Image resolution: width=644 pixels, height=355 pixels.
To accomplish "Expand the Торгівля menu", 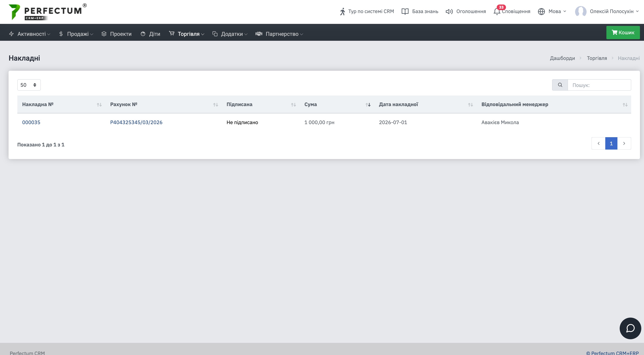I will click(x=186, y=34).
